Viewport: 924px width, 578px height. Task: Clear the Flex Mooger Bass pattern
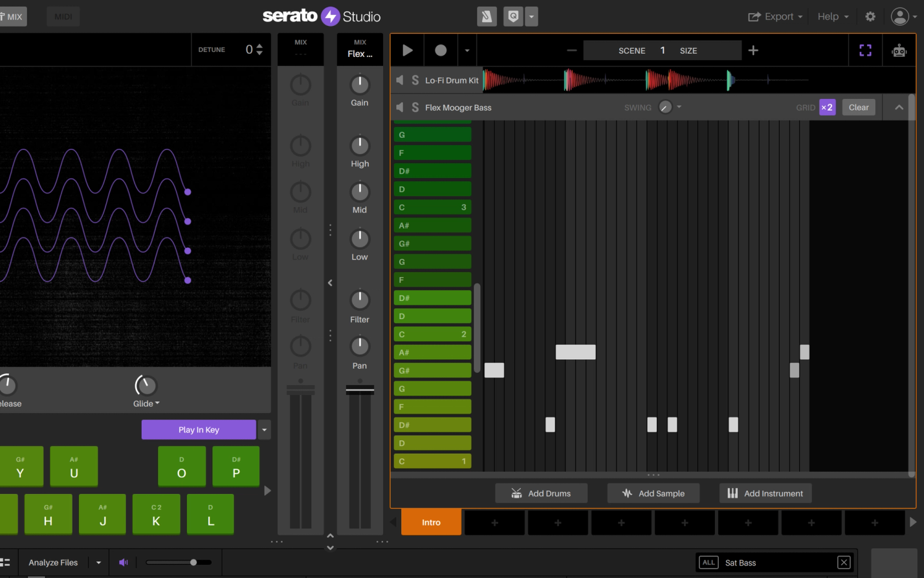(858, 107)
